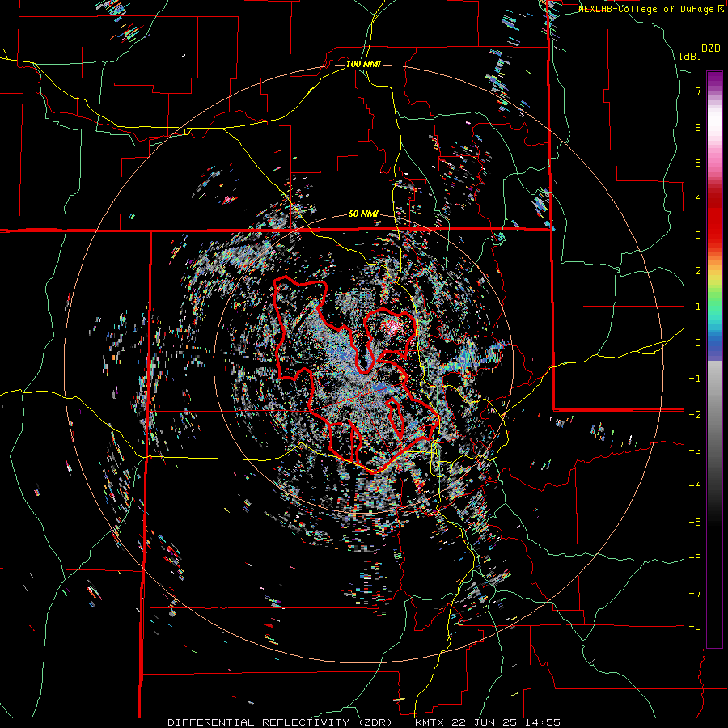Click the -2 value on color scale
The width and height of the screenshot is (728, 728).
click(695, 414)
